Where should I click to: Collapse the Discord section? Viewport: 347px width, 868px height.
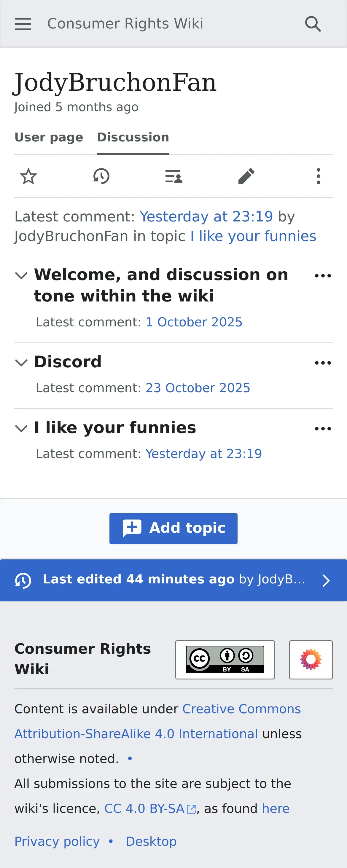tap(21, 363)
